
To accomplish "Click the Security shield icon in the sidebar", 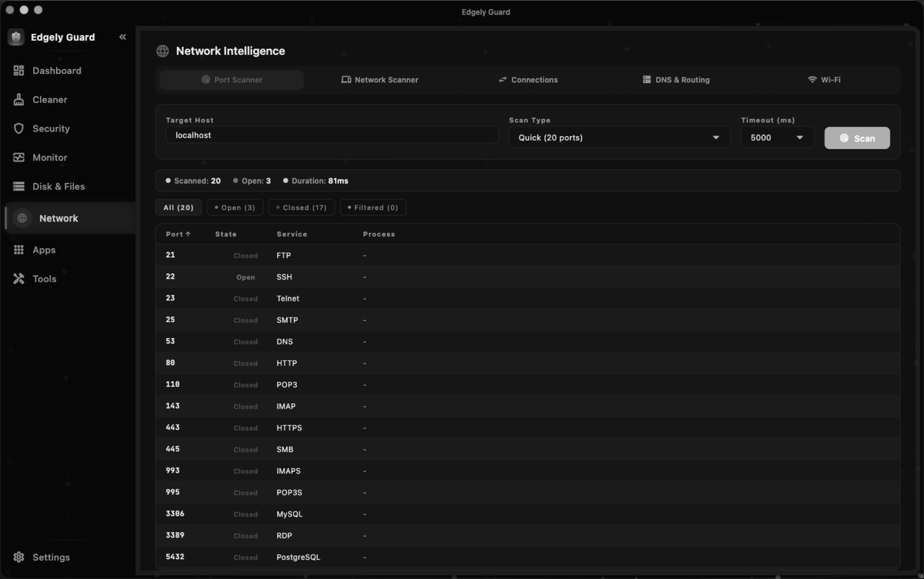I will (x=18, y=129).
